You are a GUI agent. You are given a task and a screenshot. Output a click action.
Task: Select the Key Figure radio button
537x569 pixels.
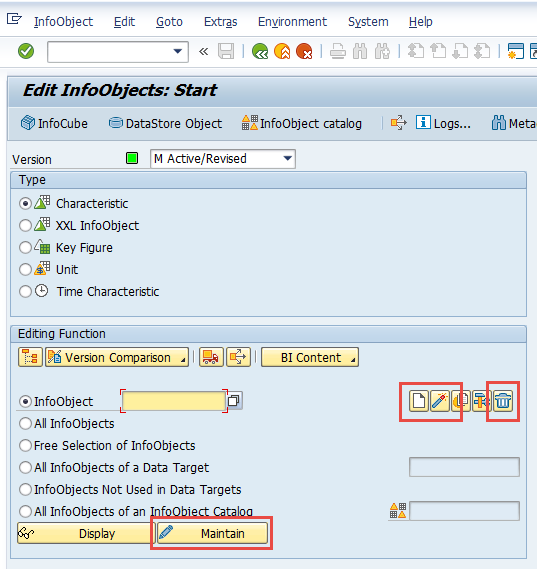click(x=25, y=247)
